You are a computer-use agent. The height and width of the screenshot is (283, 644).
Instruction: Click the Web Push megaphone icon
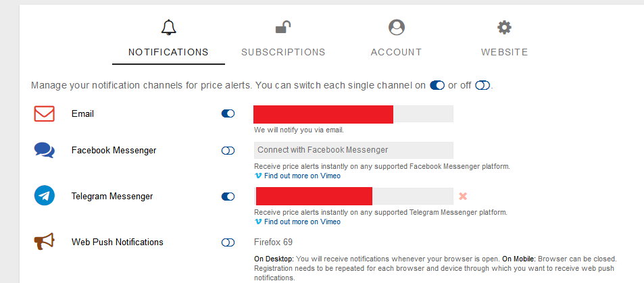pyautogui.click(x=45, y=242)
